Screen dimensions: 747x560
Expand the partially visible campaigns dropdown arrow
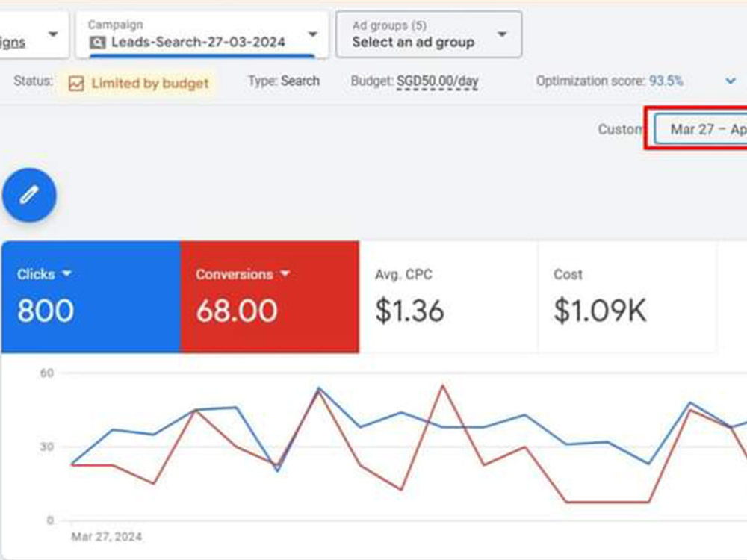click(x=53, y=34)
